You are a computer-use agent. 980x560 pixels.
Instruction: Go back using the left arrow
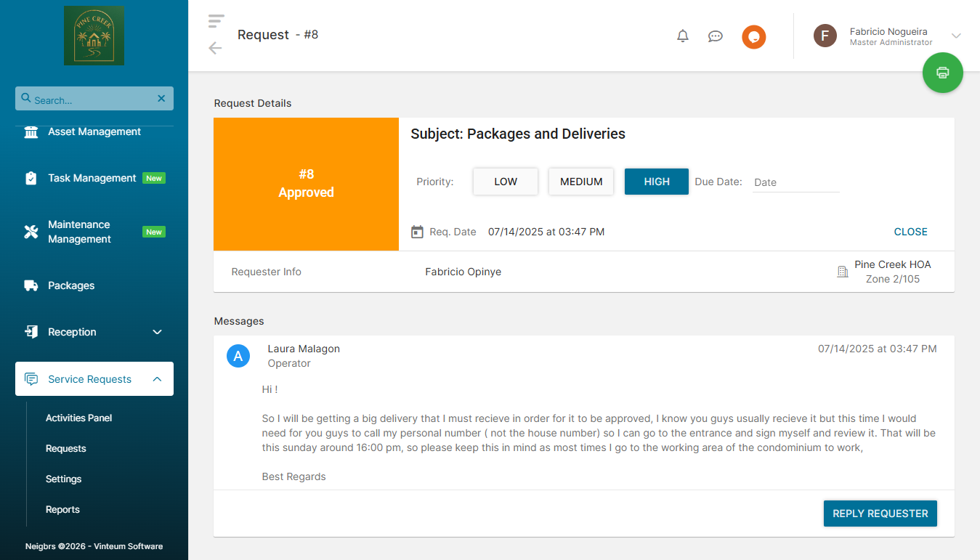point(215,48)
